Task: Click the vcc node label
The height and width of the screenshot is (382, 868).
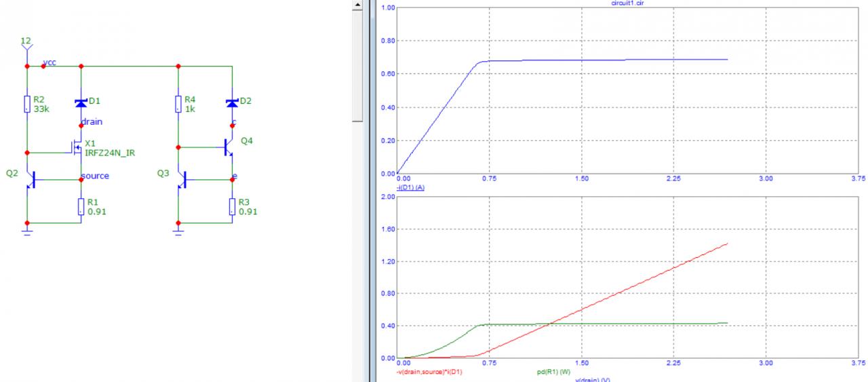Action: click(50, 62)
